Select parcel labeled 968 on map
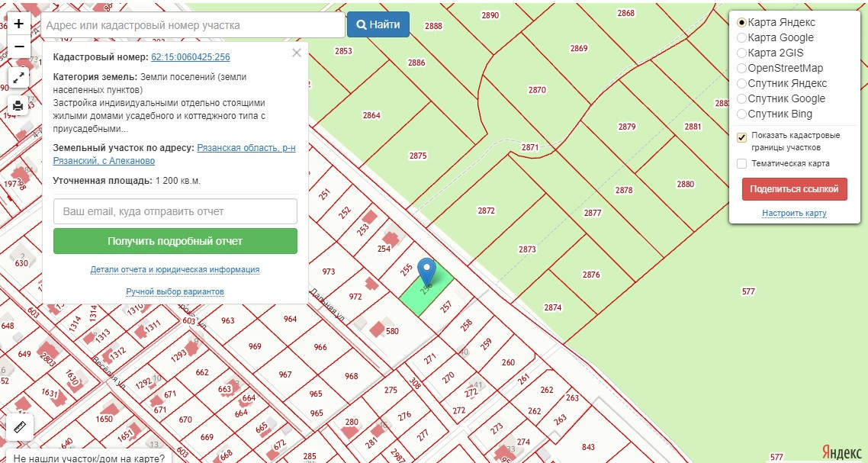The width and height of the screenshot is (868, 463). [x=352, y=376]
